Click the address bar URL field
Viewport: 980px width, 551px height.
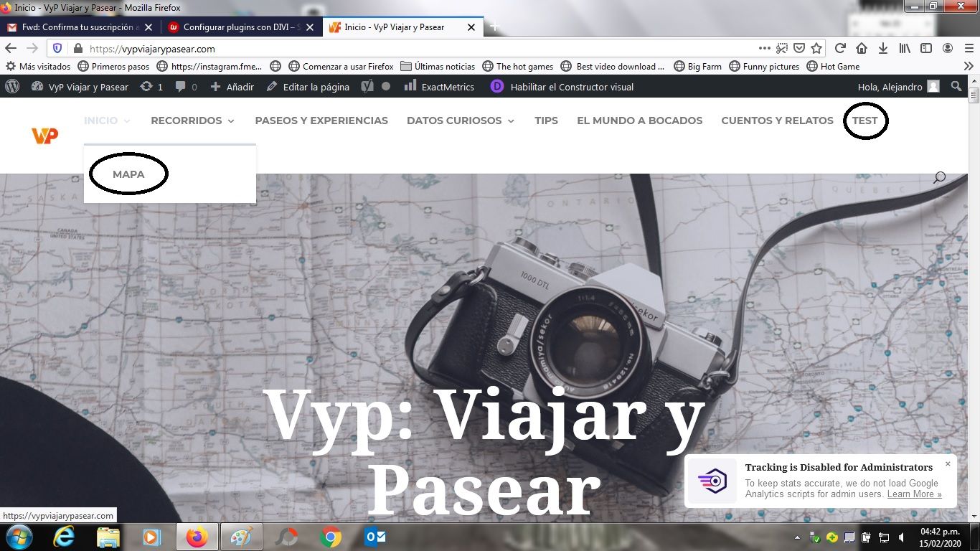tap(420, 49)
